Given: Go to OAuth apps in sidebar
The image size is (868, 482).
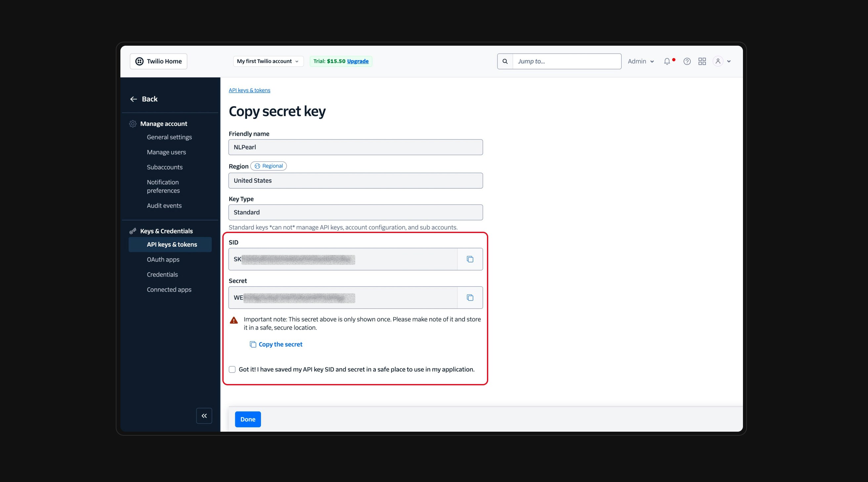Looking at the screenshot, I should point(163,260).
